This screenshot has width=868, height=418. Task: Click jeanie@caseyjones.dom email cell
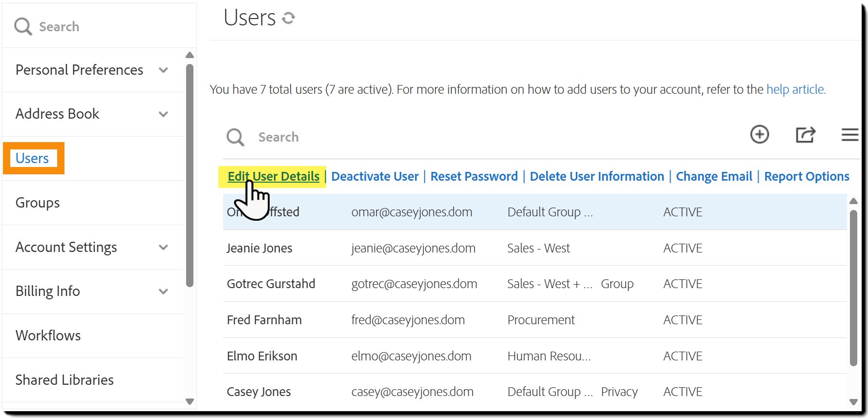click(413, 248)
